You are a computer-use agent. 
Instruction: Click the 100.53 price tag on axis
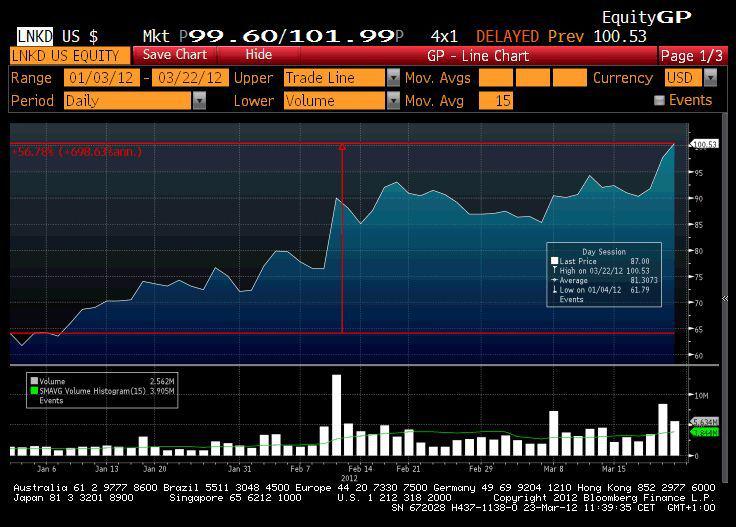click(x=705, y=144)
